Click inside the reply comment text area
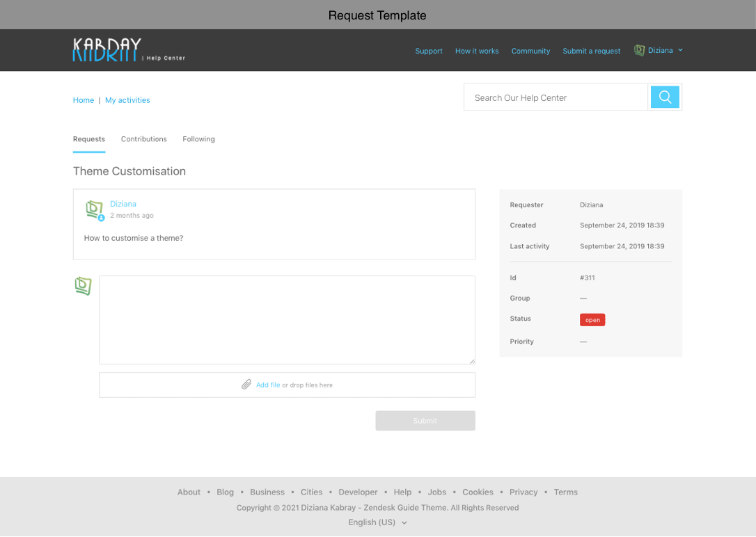756x537 pixels. coord(287,319)
